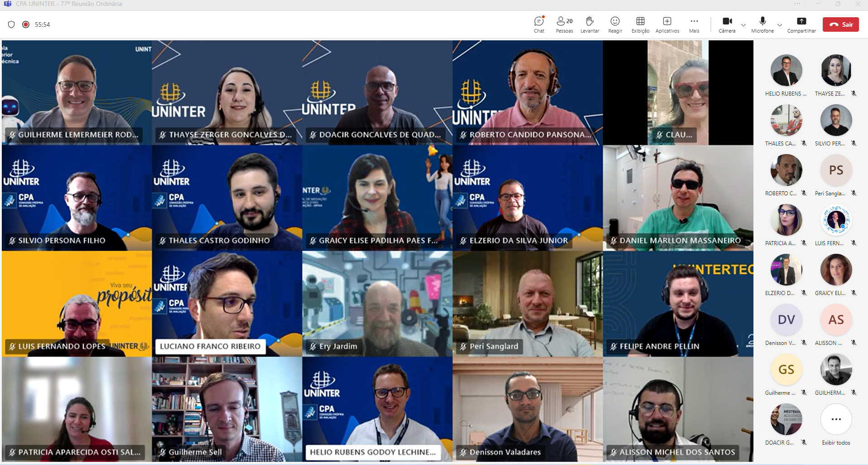Viewport: 868px width, 465px height.
Task: Open title bar ellipsis menu
Action: (797, 4)
